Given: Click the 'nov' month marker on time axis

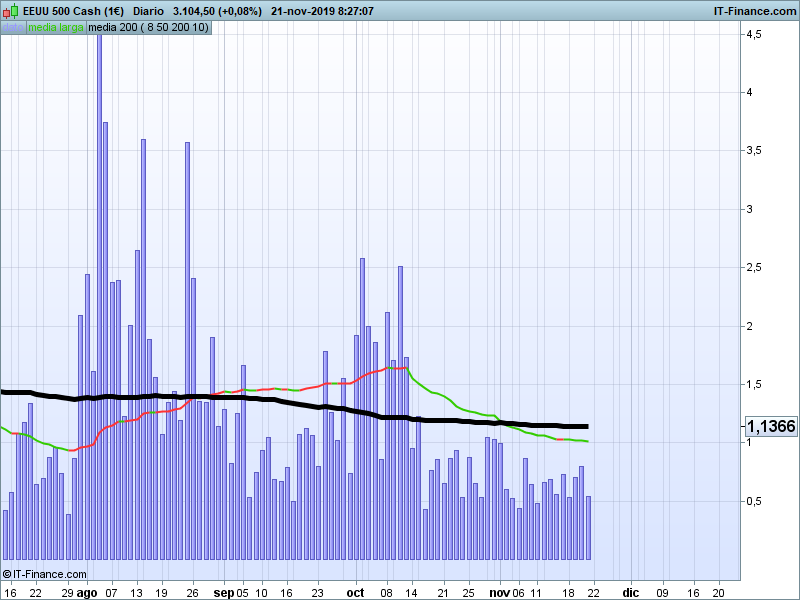Looking at the screenshot, I should pos(499,592).
